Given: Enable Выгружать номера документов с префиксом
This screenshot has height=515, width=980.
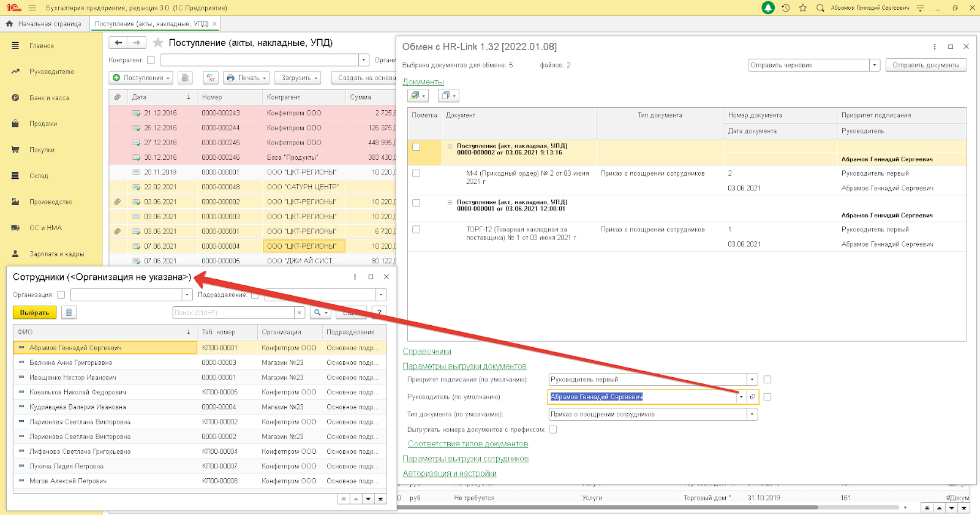Looking at the screenshot, I should [553, 430].
